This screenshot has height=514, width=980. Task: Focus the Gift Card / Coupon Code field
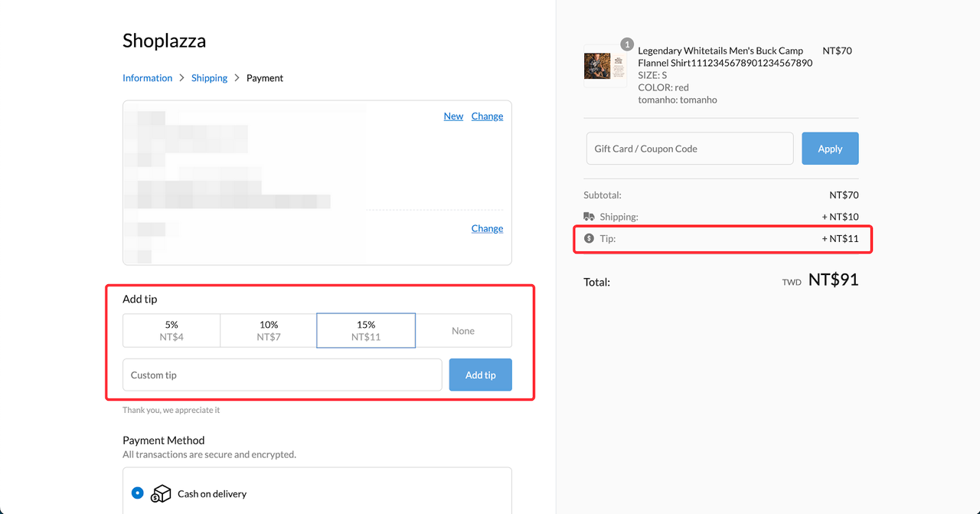[689, 149]
